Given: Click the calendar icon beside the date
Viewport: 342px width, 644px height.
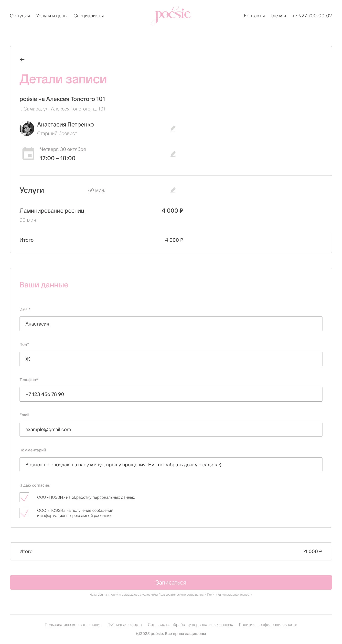Looking at the screenshot, I should [x=28, y=153].
